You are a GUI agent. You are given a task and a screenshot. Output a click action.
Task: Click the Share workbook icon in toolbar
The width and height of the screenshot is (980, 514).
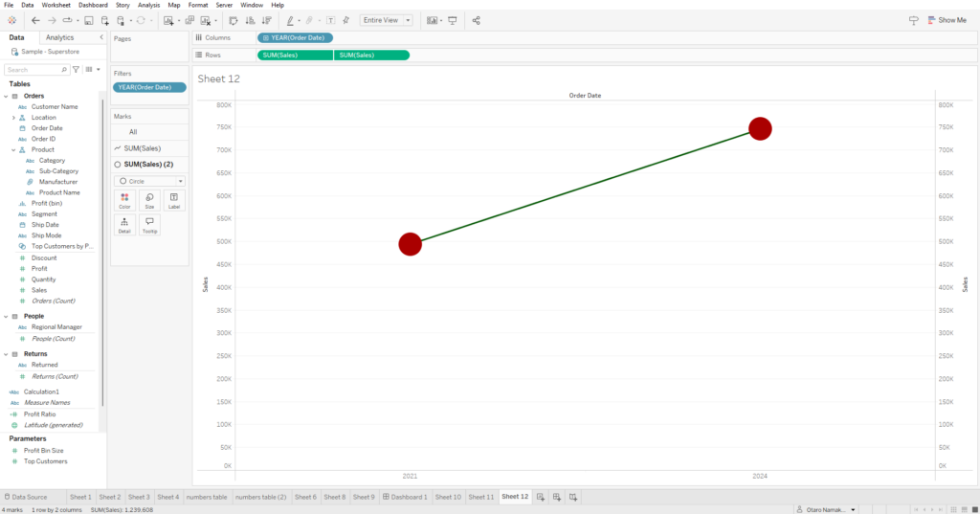pyautogui.click(x=477, y=21)
